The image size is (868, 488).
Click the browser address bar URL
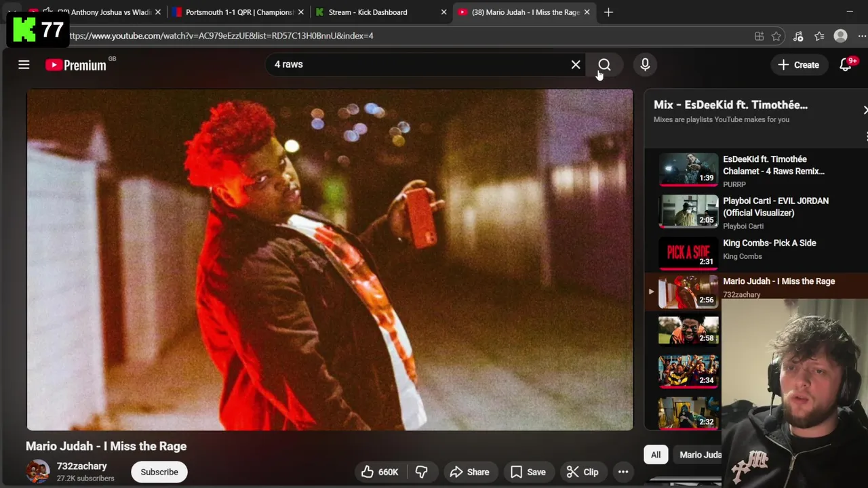(x=220, y=36)
